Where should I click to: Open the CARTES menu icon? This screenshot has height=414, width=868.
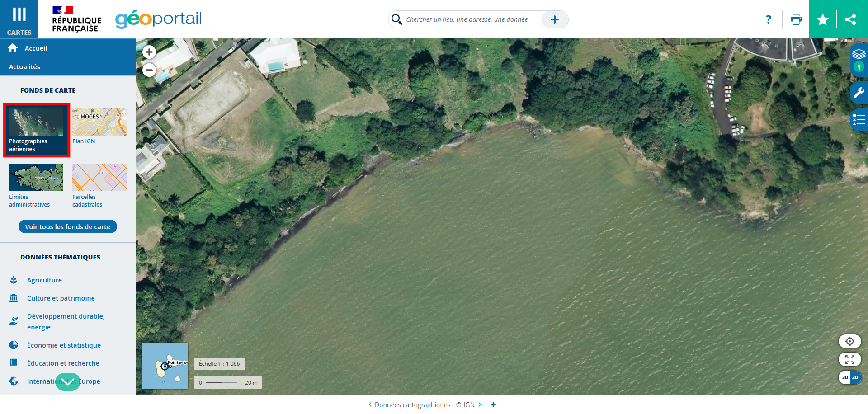(x=19, y=19)
